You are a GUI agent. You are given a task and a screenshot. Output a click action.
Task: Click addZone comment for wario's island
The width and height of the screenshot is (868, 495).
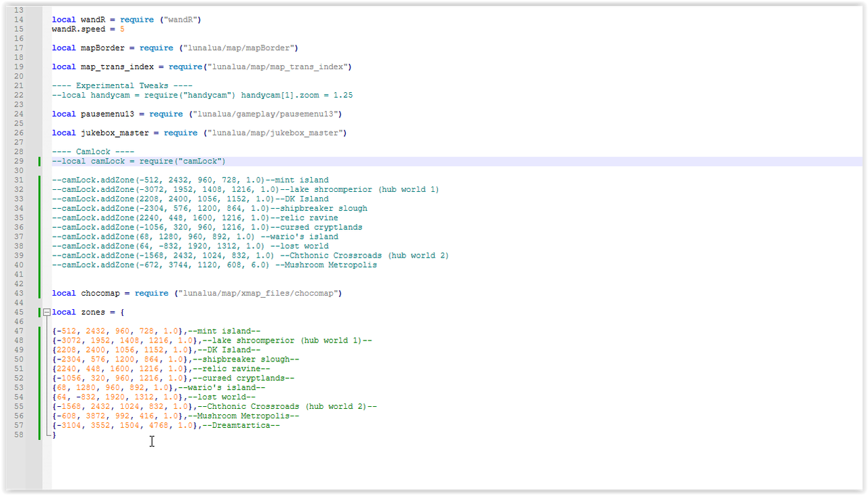click(195, 237)
